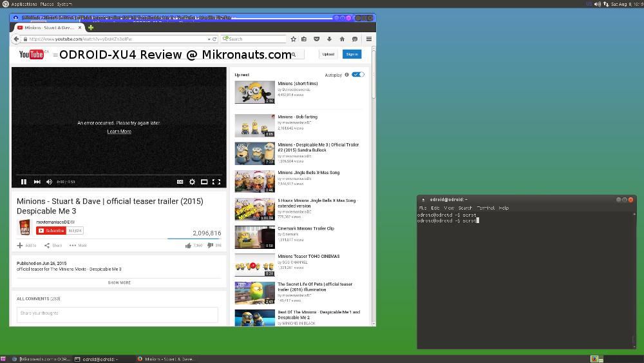
Task: Click the Firefox URL address field
Action: 116,39
